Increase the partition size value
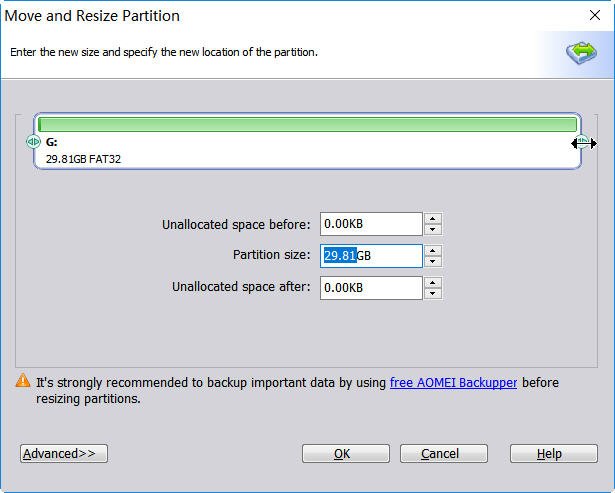 (432, 250)
